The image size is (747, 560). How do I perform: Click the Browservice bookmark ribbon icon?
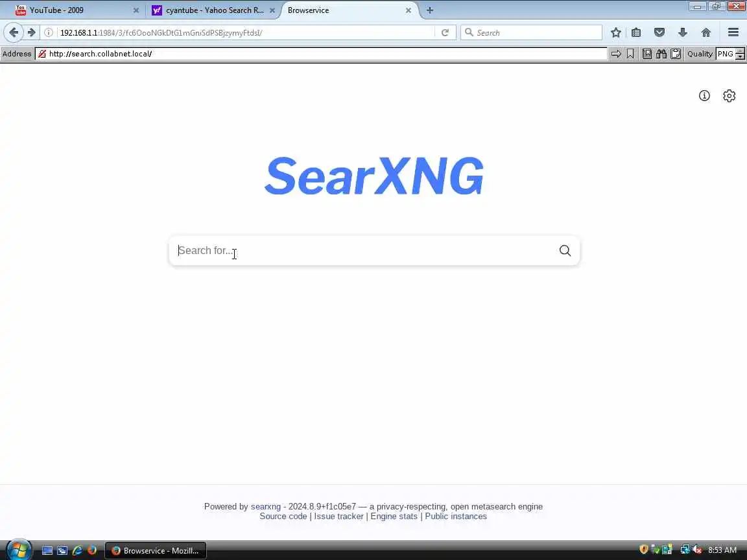(x=630, y=54)
